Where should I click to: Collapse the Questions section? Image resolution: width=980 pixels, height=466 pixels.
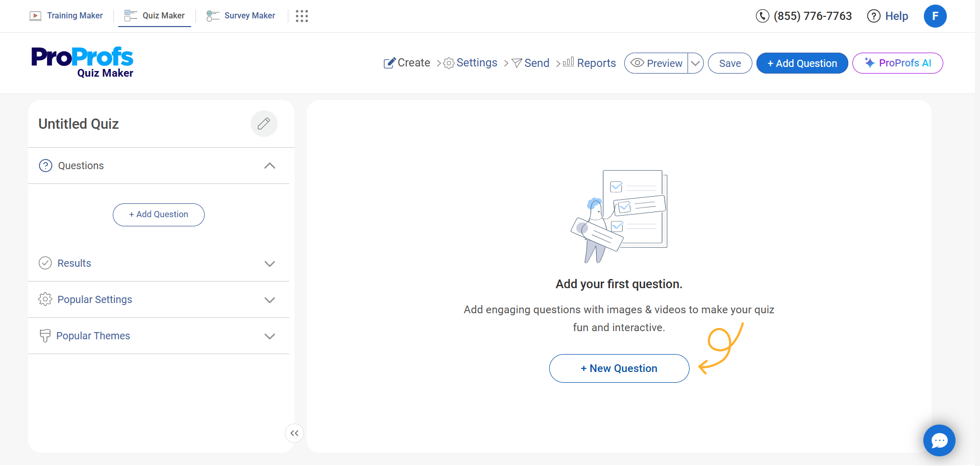pos(269,166)
